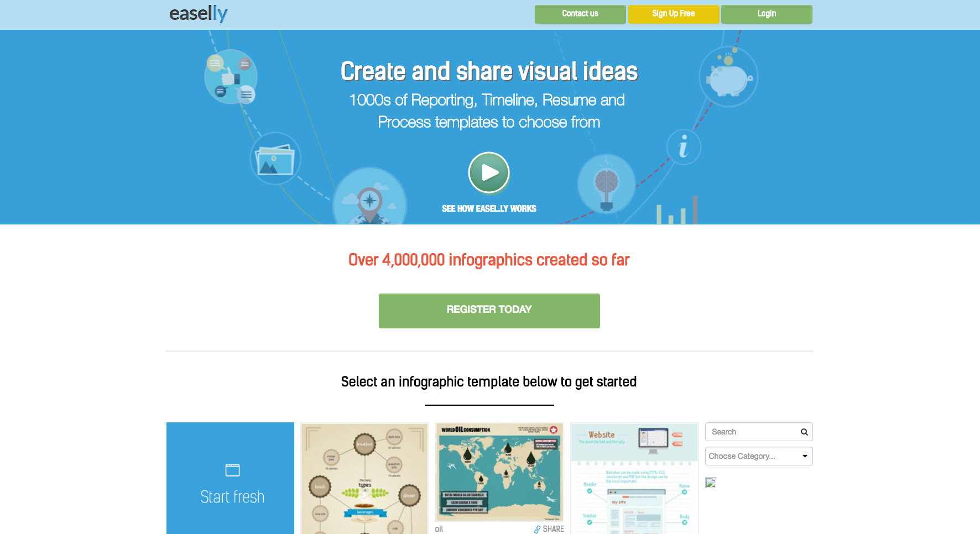Click the photo image icon in the banner
Viewport: 980px width, 534px height.
275,159
